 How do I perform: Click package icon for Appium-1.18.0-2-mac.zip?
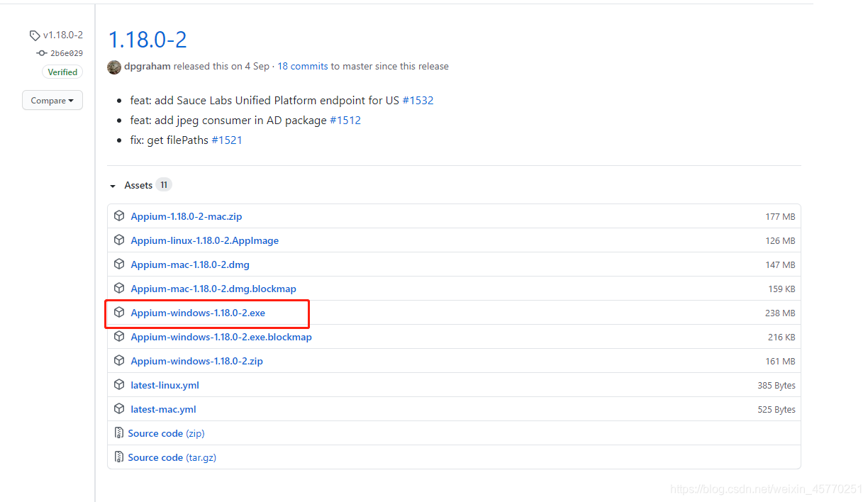119,216
